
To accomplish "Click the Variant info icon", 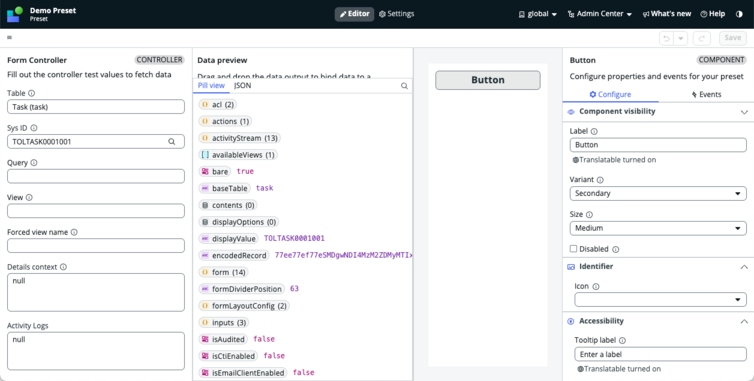I will tap(600, 180).
